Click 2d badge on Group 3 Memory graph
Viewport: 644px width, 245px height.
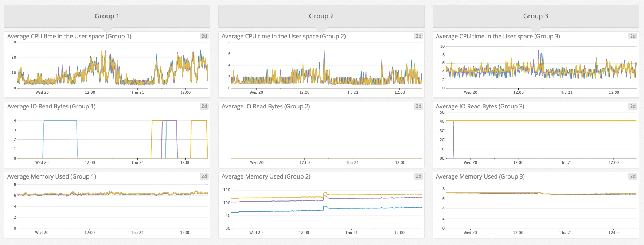(633, 176)
